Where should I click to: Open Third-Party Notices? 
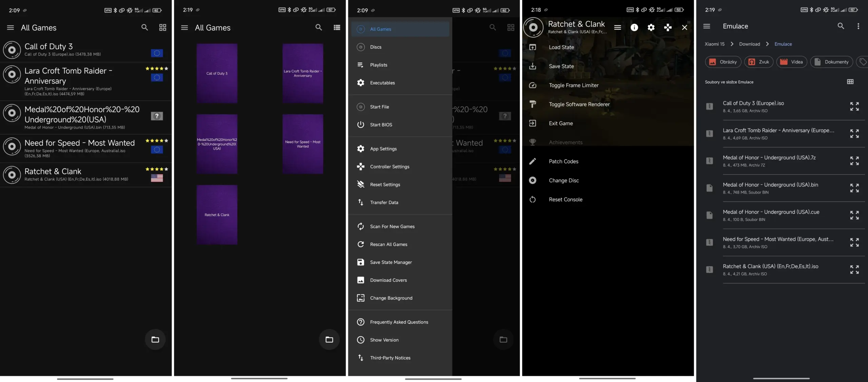400,358
